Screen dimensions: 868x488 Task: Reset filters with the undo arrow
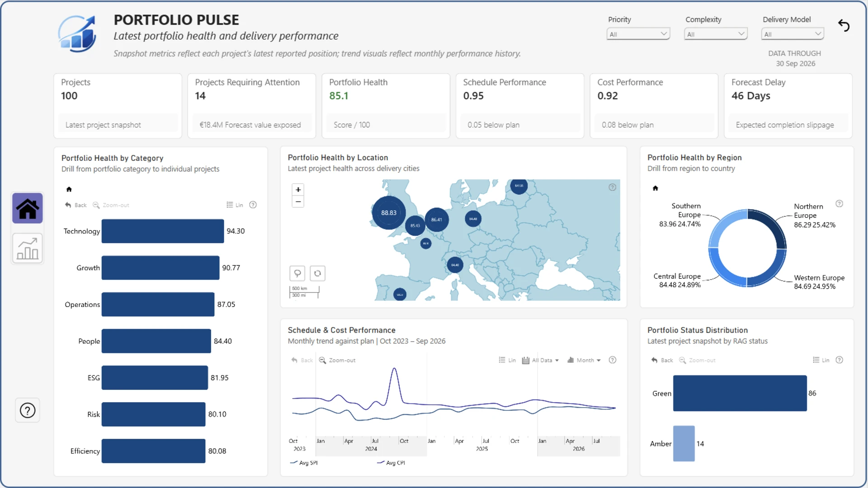(x=844, y=26)
